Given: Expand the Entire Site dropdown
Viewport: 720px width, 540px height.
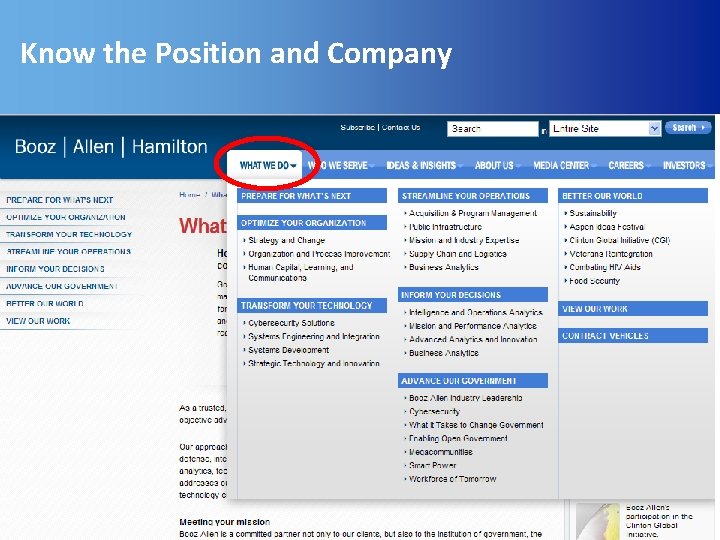Looking at the screenshot, I should [x=605, y=129].
